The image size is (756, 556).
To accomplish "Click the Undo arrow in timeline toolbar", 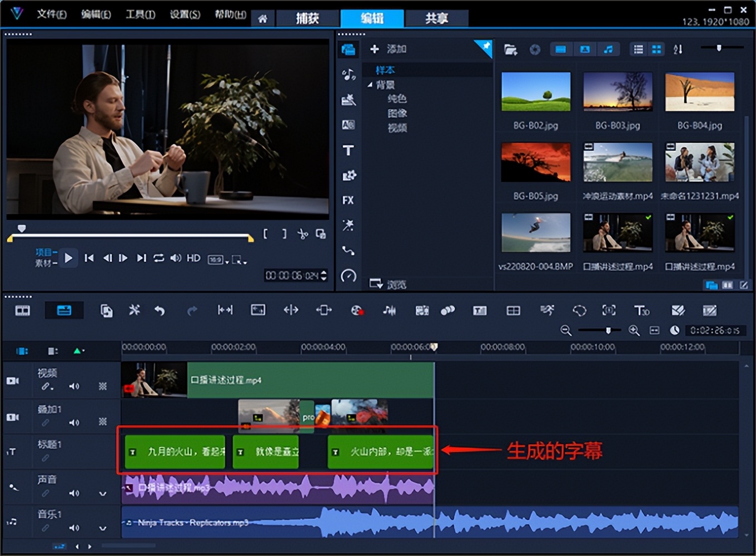I will click(160, 311).
